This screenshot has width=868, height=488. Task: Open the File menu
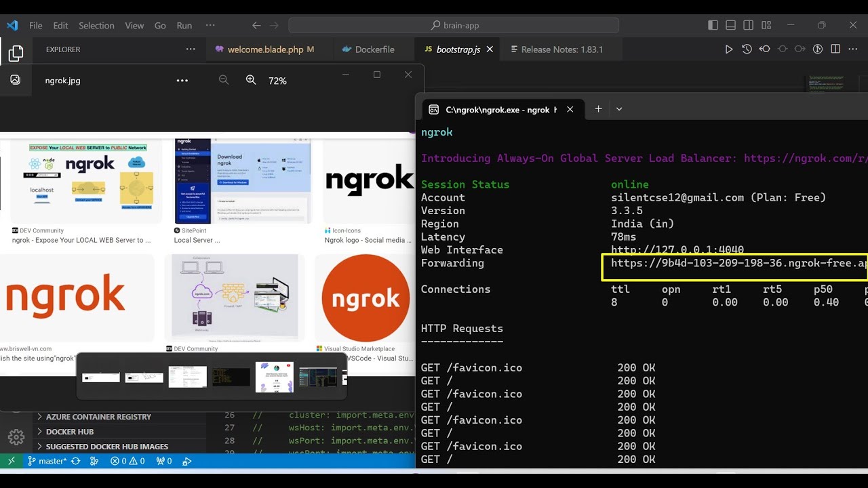pos(35,25)
